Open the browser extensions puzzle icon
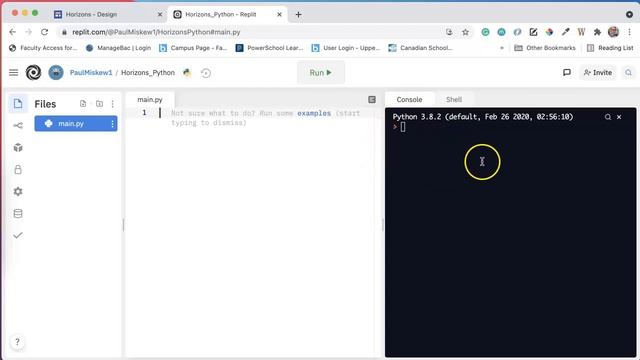Image resolution: width=640 pixels, height=360 pixels. pyautogui.click(x=597, y=32)
